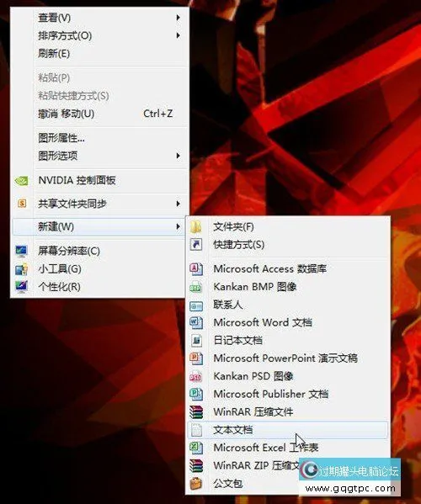Expand the 共享文件夹同步 submenu arrow
This screenshot has height=504, width=421.
coord(178,204)
